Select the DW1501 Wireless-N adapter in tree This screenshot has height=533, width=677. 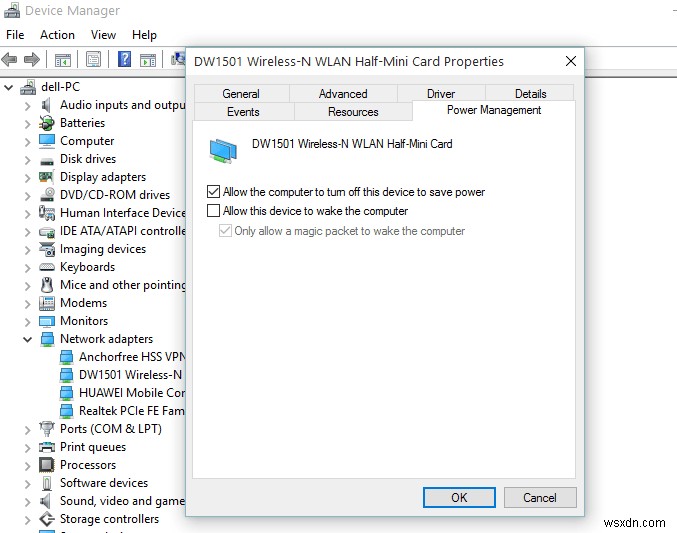tap(120, 375)
